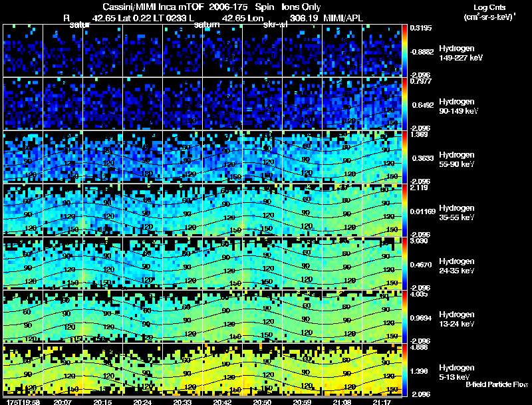The width and height of the screenshot is (532, 405).
Task: Click the '0.6492' colorbar value
Action: [x=423, y=105]
